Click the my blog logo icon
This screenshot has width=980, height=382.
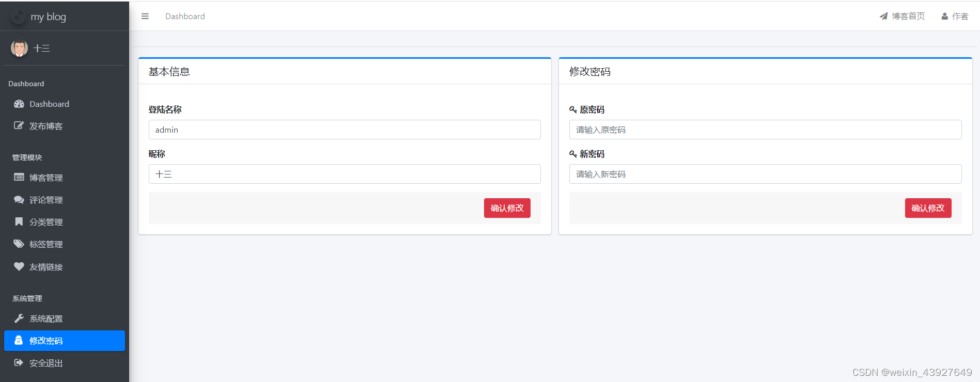coord(19,17)
